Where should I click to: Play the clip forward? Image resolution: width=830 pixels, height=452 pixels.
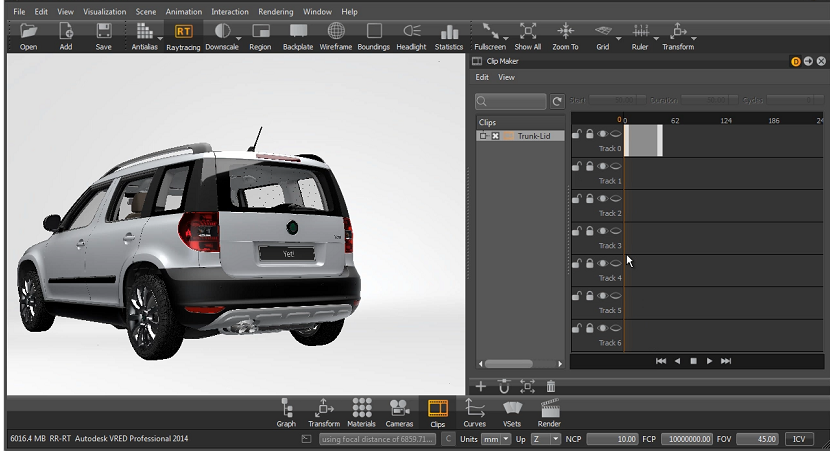click(709, 361)
